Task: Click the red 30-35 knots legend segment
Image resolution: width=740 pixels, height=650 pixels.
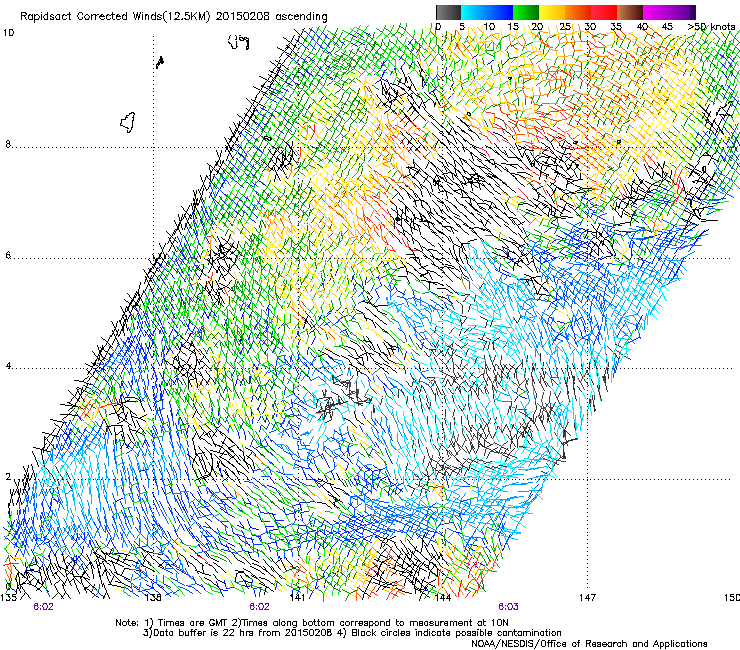Action: point(604,12)
